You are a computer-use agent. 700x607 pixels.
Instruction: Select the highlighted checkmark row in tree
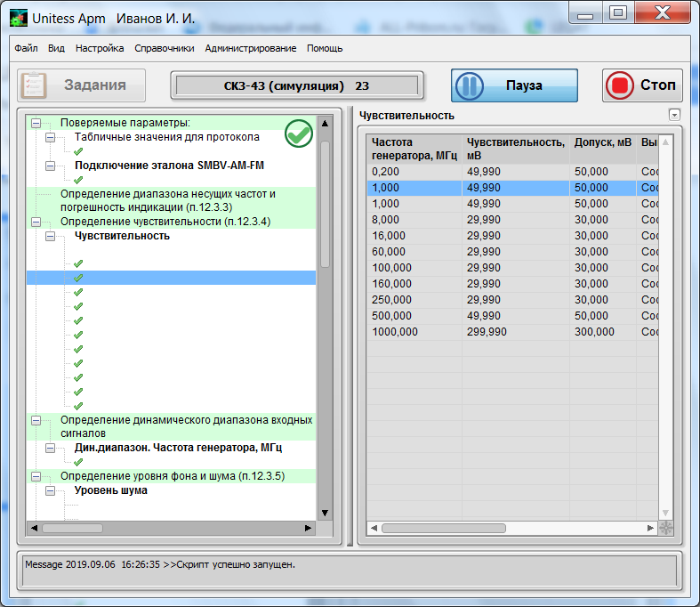pyautogui.click(x=78, y=278)
